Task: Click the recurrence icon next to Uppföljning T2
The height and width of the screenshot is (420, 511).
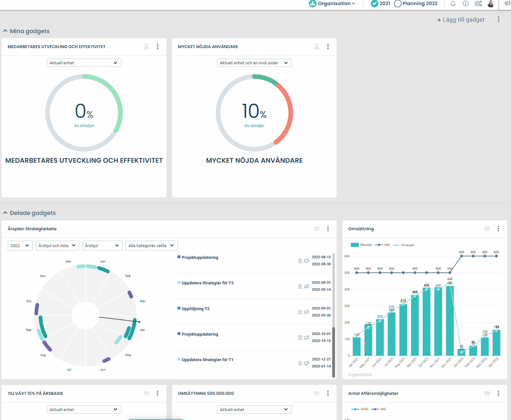Action: click(307, 312)
